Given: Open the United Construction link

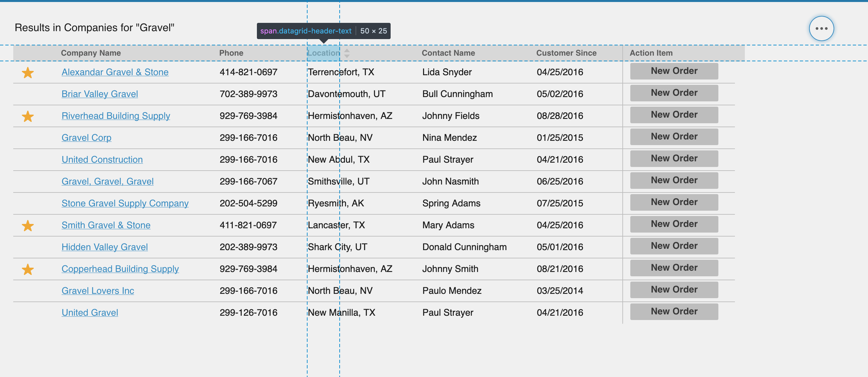Looking at the screenshot, I should 102,160.
